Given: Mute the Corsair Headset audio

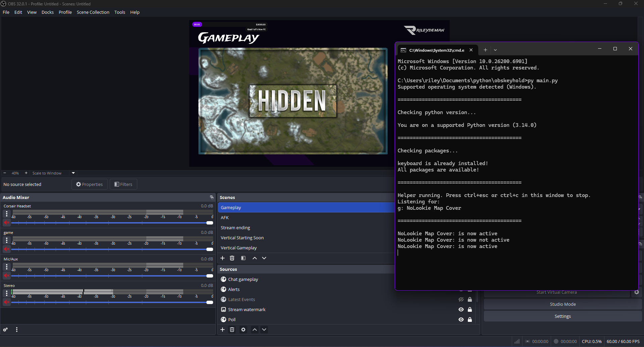Looking at the screenshot, I should point(6,222).
